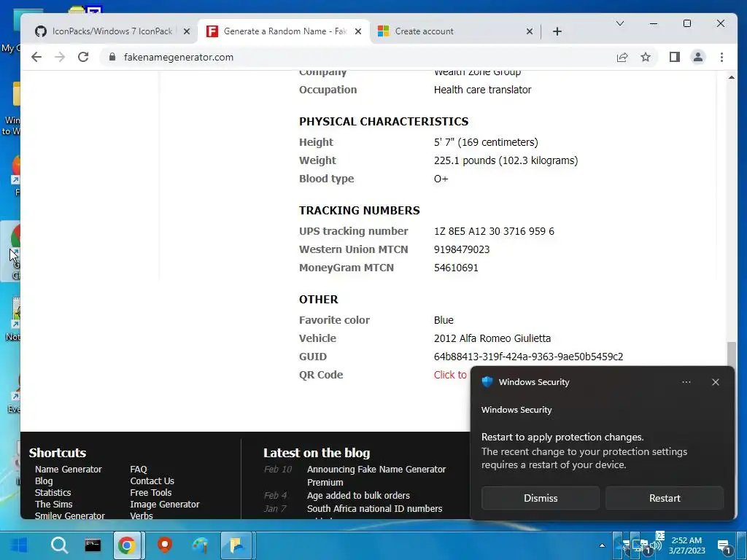The image size is (747, 560).
Task: Switch to Generate a Random Name tab
Action: tap(285, 31)
